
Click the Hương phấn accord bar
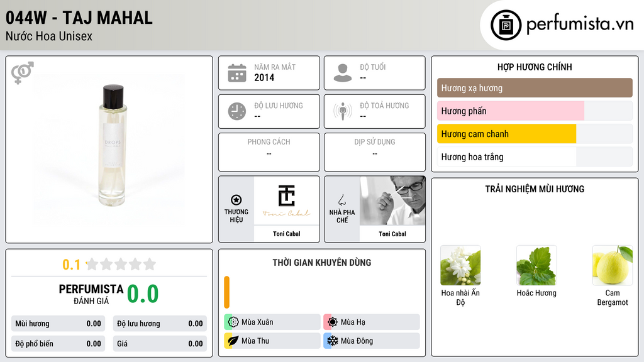click(x=535, y=111)
